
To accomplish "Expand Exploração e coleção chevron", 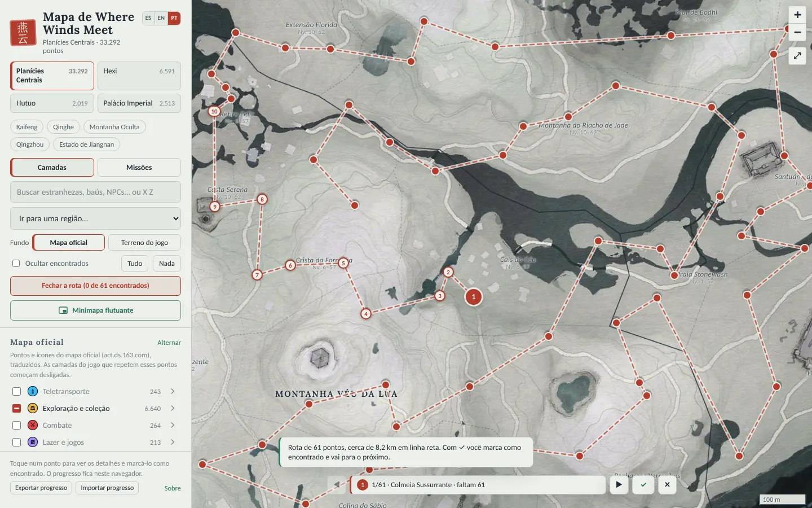I will (173, 408).
